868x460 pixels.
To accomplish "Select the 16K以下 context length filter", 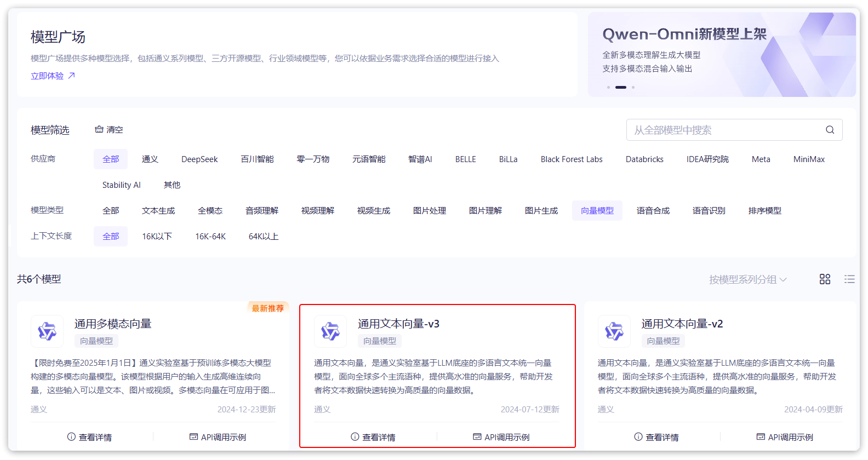I will pyautogui.click(x=157, y=237).
